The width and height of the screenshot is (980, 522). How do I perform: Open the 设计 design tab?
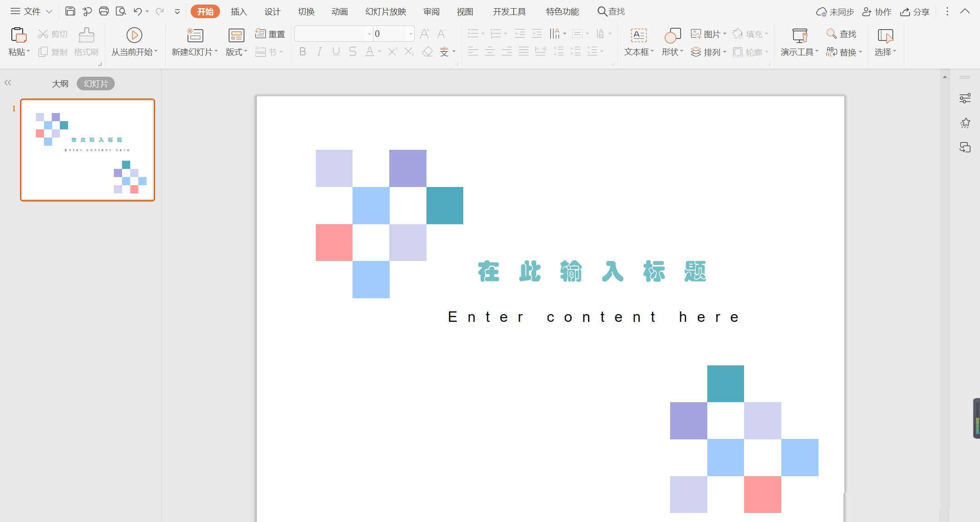click(x=272, y=12)
